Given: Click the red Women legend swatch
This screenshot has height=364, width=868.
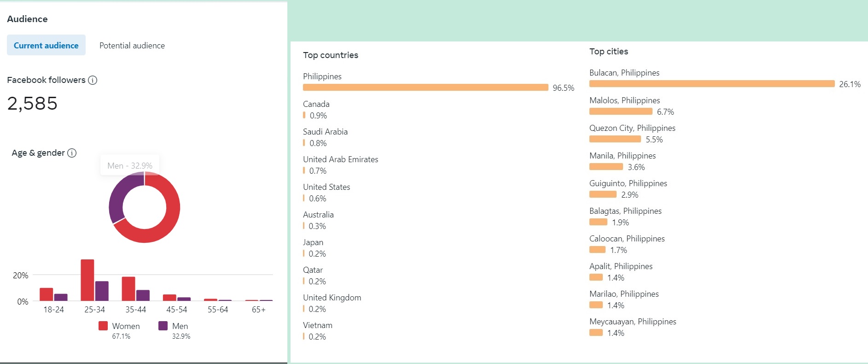Looking at the screenshot, I should pos(103,326).
